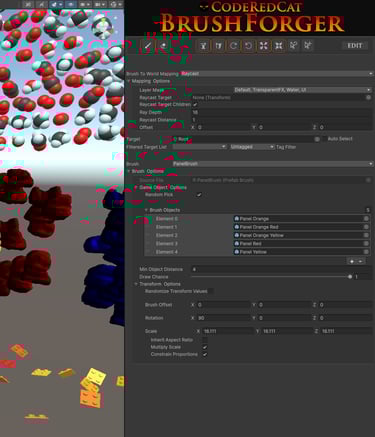Click the Scale Z value field
The width and height of the screenshot is (375, 437).
[x=346, y=331]
